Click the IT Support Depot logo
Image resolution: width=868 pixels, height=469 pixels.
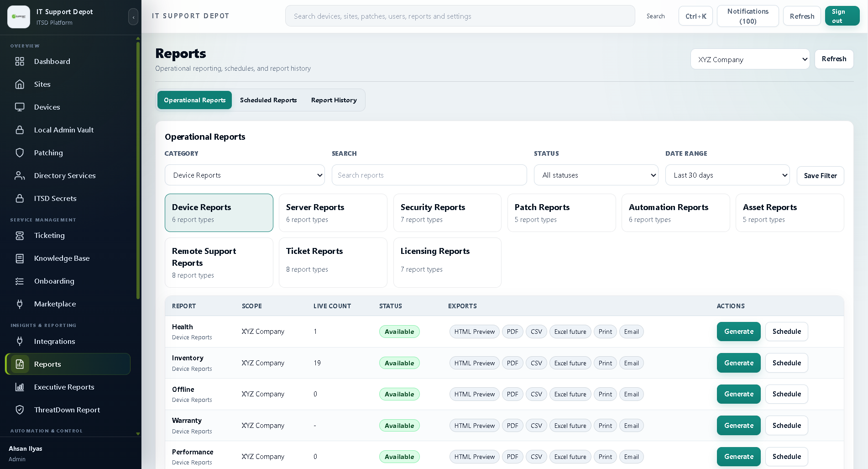[x=19, y=16]
